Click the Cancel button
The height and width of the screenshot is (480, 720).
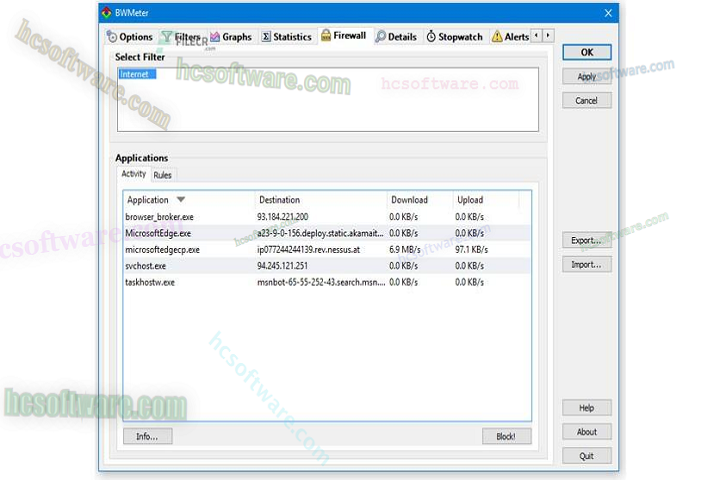(x=587, y=100)
